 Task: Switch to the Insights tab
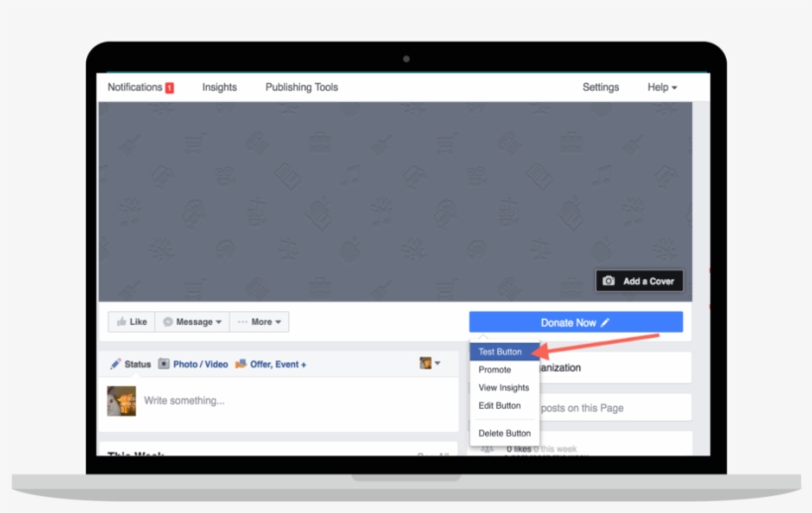click(219, 87)
